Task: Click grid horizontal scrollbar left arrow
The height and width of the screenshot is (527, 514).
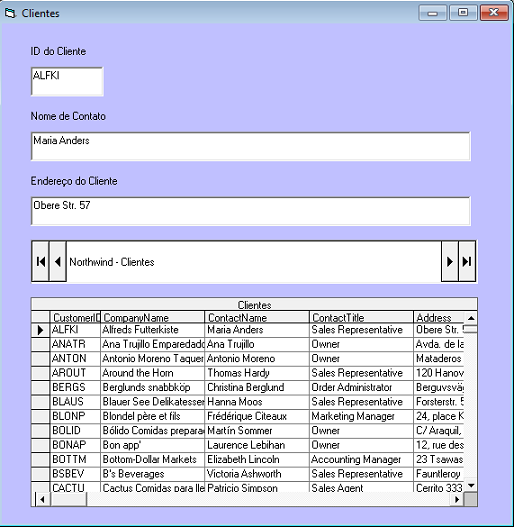Action: click(42, 499)
